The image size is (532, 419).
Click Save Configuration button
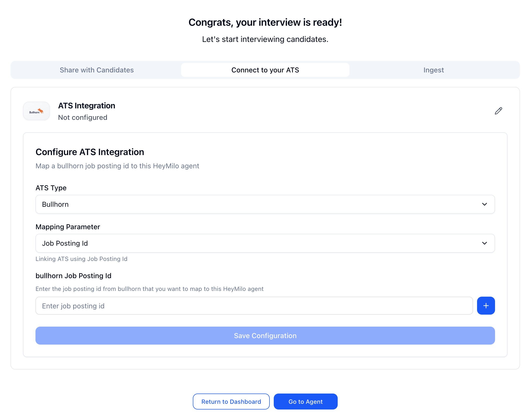pos(265,336)
